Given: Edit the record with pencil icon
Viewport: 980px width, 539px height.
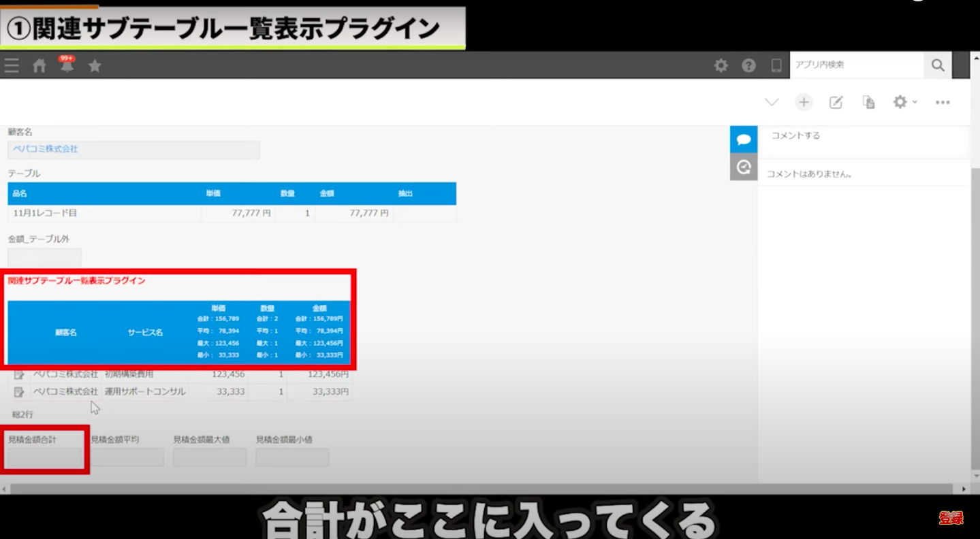Looking at the screenshot, I should [836, 102].
